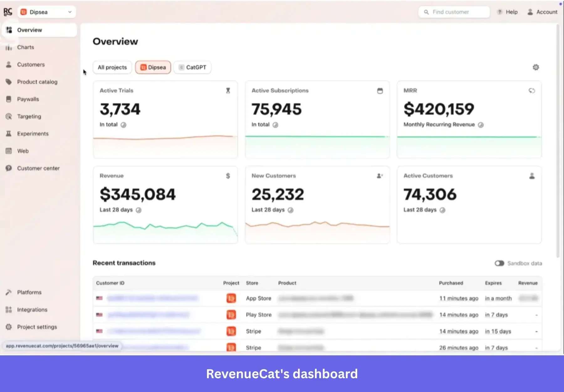Screen dimensions: 564x392
Task: Click the Integrations sidebar icon
Action: click(x=9, y=310)
